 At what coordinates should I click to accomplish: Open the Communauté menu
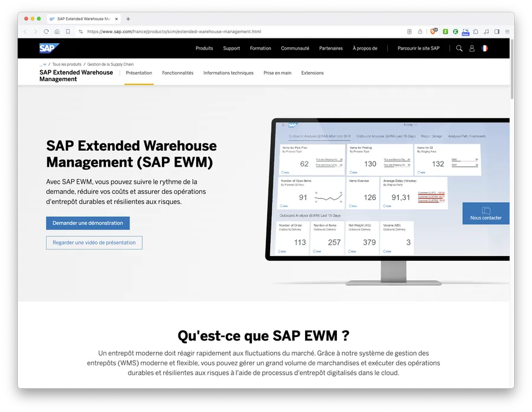[x=295, y=48]
